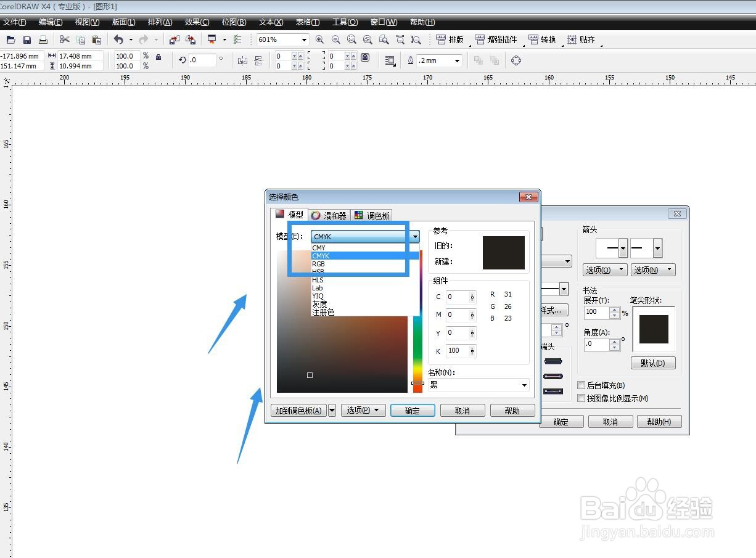The height and width of the screenshot is (558, 756).
Task: Click the mirror horizontally icon
Action: click(x=242, y=60)
